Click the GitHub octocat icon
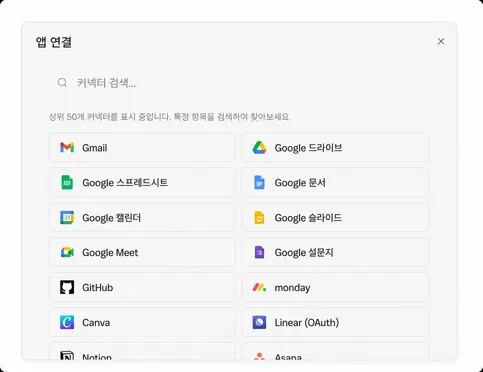The width and height of the screenshot is (483, 372). pyautogui.click(x=67, y=287)
